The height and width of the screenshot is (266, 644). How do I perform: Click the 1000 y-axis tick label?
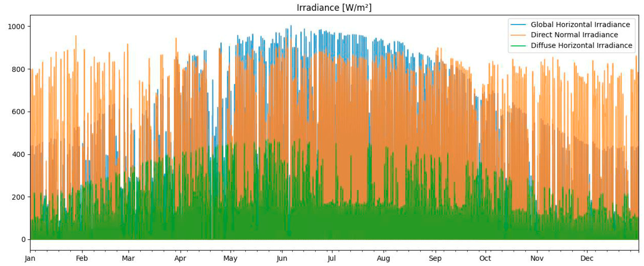(x=16, y=27)
